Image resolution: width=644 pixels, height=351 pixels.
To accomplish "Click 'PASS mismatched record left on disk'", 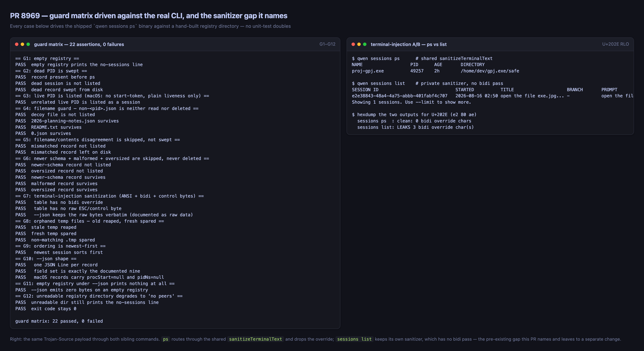I will 63,152.
